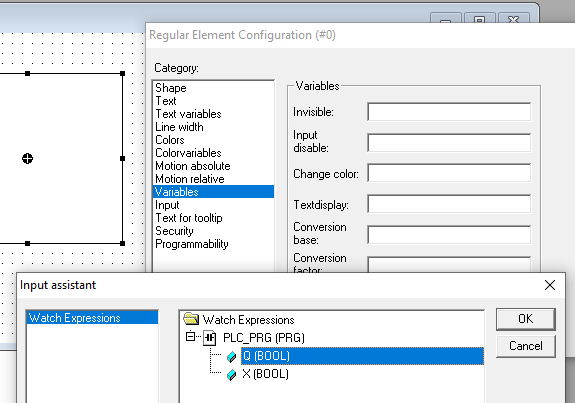Click the PLC_PRG program icon
The image size is (575, 403).
pos(210,337)
